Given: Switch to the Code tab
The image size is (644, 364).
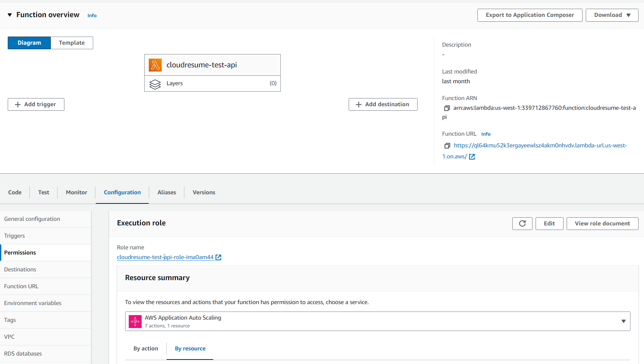Looking at the screenshot, I should 15,192.
